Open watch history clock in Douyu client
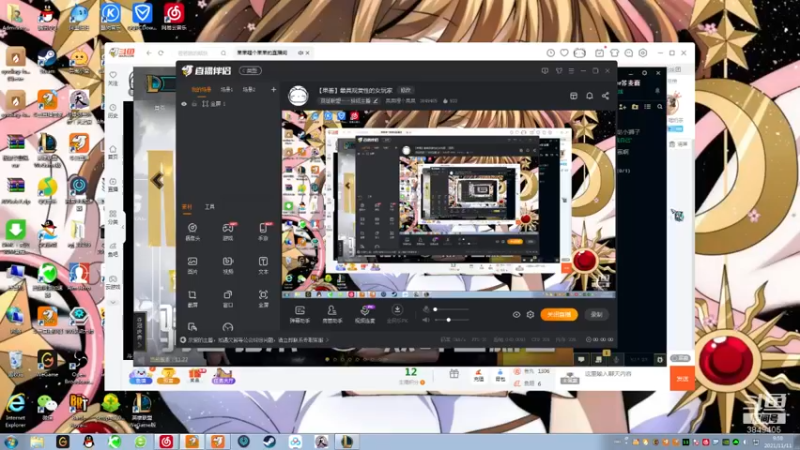The width and height of the screenshot is (800, 450). (x=551, y=53)
